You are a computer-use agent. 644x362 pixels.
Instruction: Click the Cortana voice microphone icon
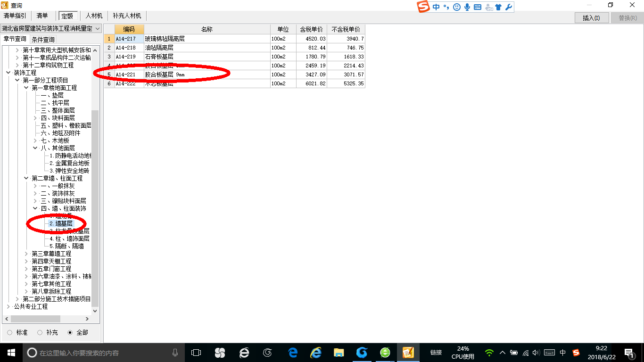(175, 353)
